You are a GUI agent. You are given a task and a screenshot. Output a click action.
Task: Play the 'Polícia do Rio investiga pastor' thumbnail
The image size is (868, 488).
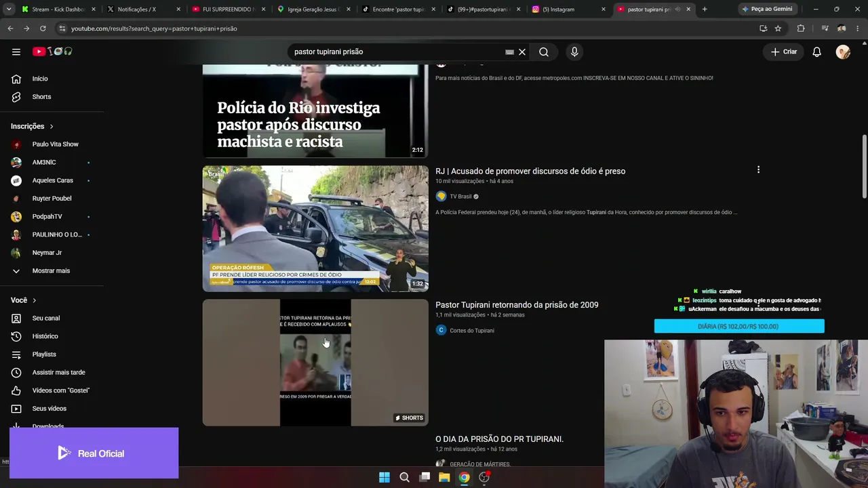click(x=315, y=111)
